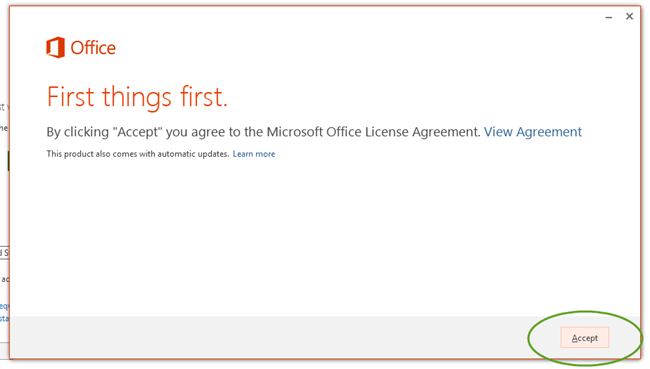Click the orange Office logo icon

[x=56, y=47]
